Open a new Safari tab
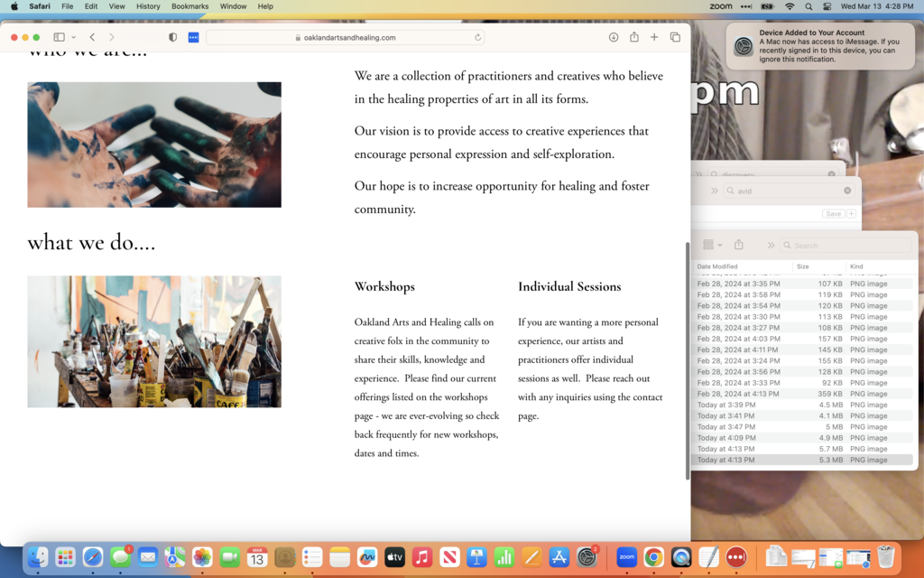Screen dimensions: 924x578 (654, 37)
